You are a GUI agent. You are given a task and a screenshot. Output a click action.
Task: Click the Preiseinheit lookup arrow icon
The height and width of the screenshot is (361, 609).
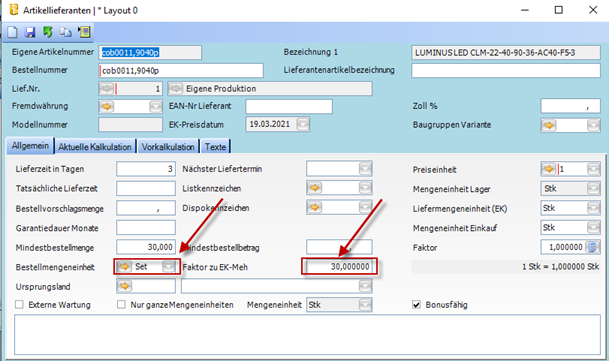[x=549, y=169]
